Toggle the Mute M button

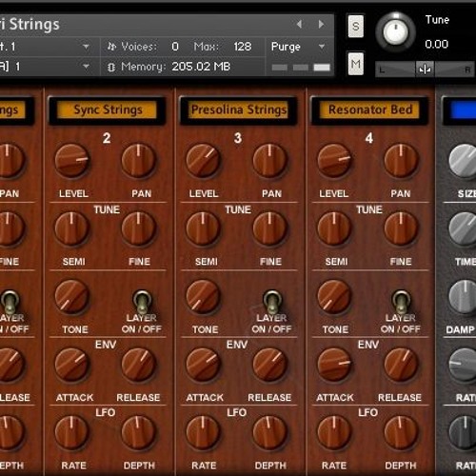click(356, 64)
